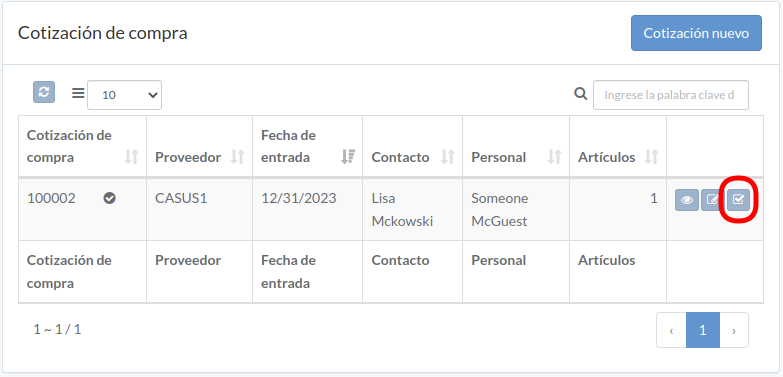Screen dimensions: 783x377
Task: Edit quotation 100002 with pencil icon
Action: pos(713,200)
